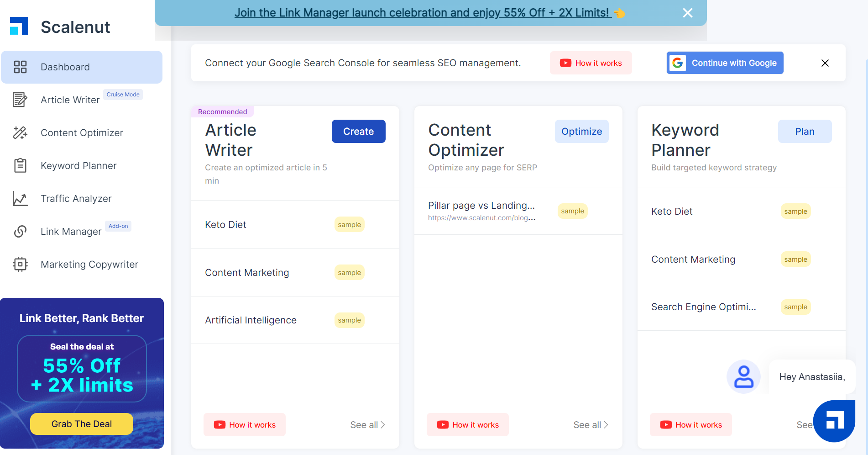868x455 pixels.
Task: Click the Plan button for Keyword Planner
Action: [x=805, y=132]
